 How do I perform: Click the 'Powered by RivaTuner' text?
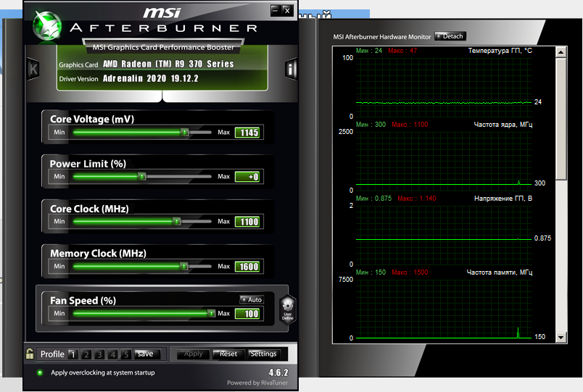coord(257,383)
